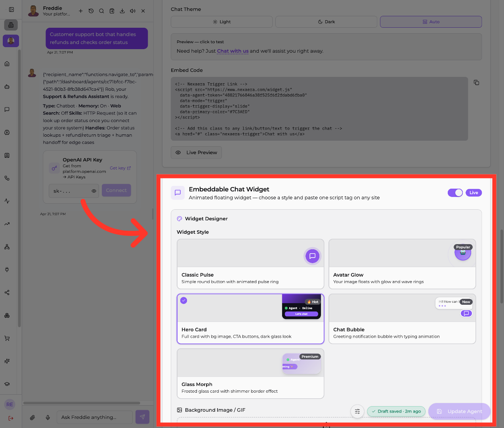Screen dimensions: 504x428
Task: Open the organization building icon in sidebar
Action: [x=11, y=25]
